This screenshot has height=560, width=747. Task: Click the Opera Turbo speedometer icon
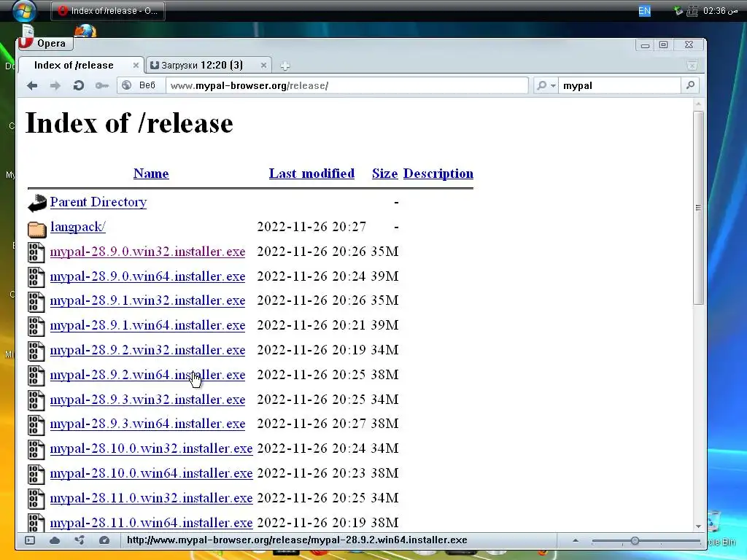pyautogui.click(x=104, y=540)
